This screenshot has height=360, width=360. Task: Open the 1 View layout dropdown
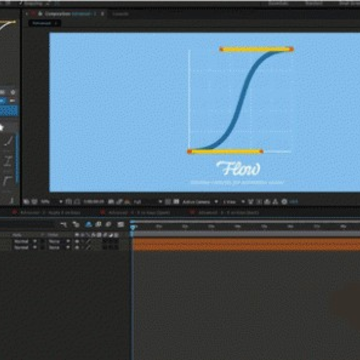[x=234, y=202]
